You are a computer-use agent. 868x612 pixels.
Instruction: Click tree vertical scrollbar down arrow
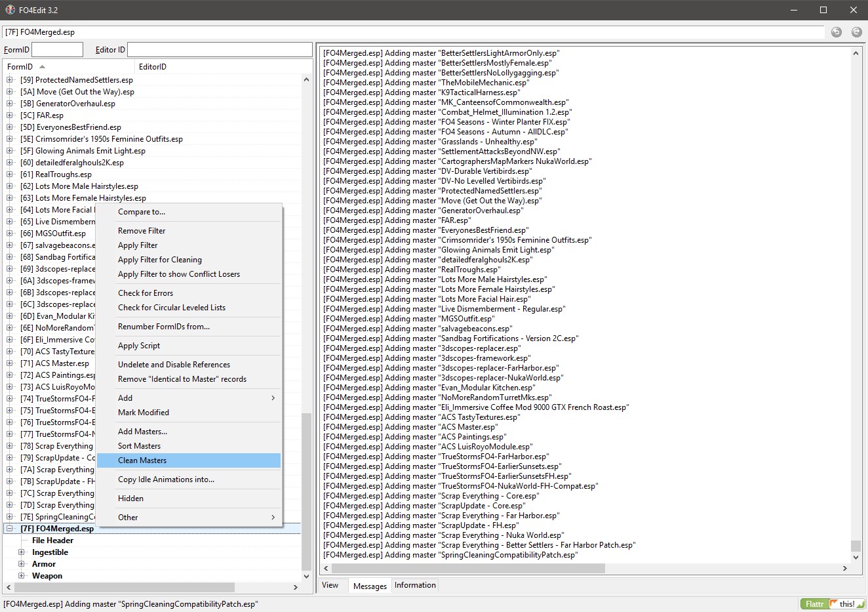coord(306,576)
